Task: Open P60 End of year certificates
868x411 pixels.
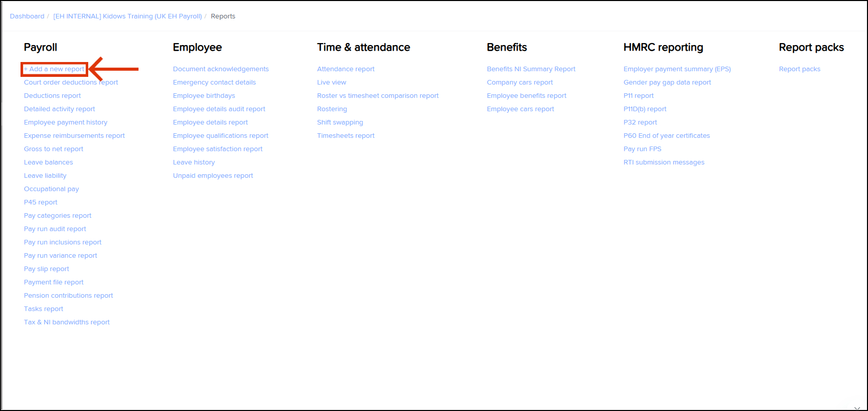Action: [x=666, y=136]
